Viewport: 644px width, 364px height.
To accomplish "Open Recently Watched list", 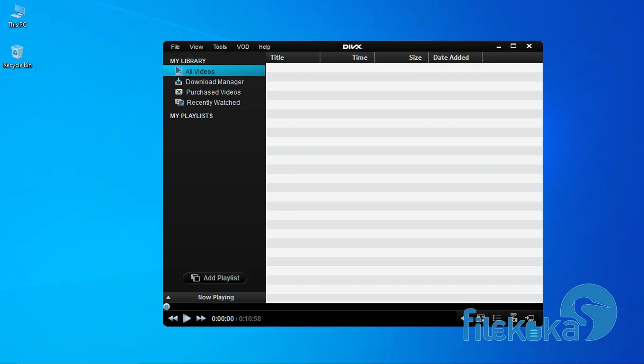I will coord(213,102).
